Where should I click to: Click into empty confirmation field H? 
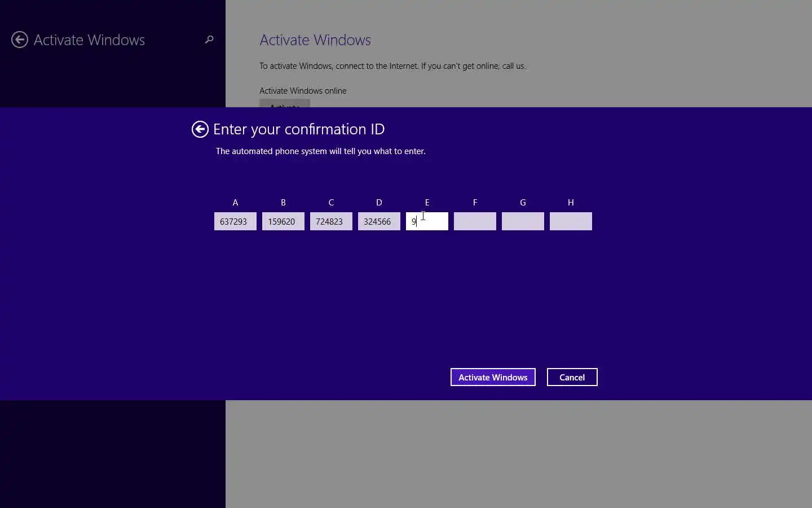tap(571, 221)
